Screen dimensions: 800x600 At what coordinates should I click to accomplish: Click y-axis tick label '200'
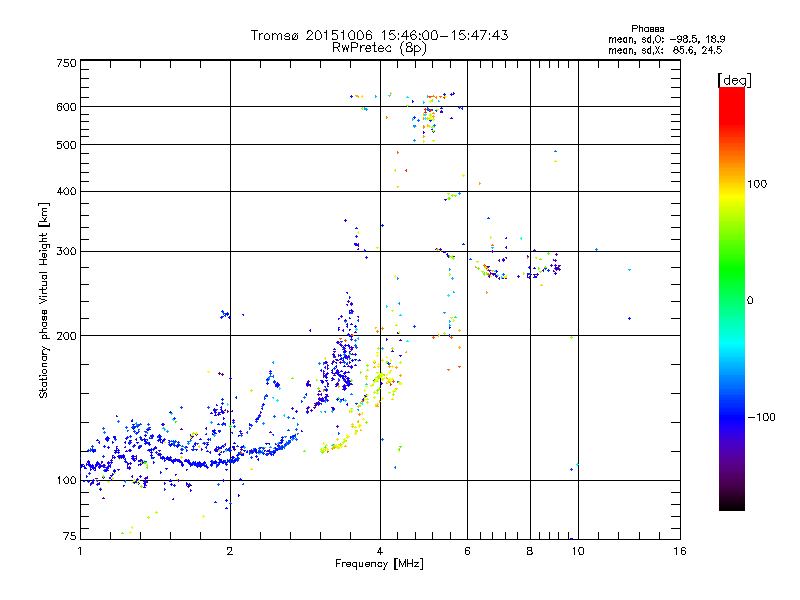[66, 336]
